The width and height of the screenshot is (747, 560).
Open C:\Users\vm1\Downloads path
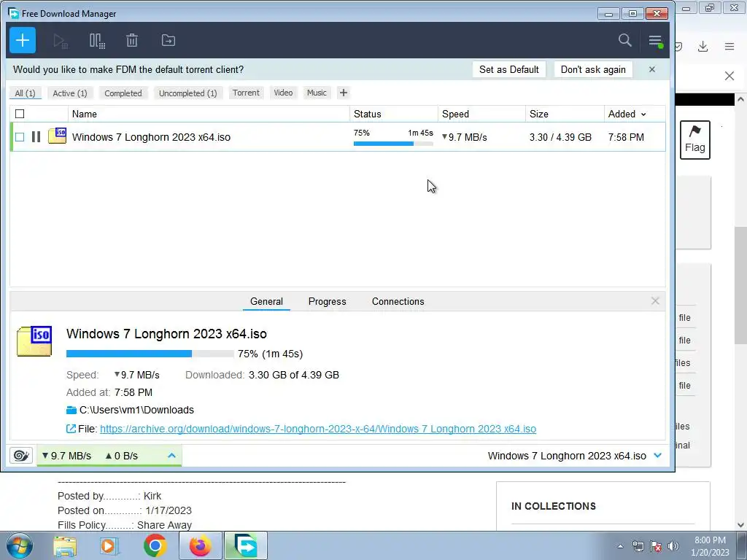pyautogui.click(x=136, y=410)
